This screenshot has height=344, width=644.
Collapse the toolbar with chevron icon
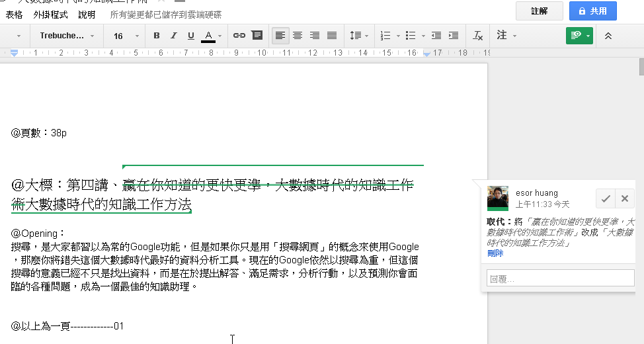tap(608, 36)
